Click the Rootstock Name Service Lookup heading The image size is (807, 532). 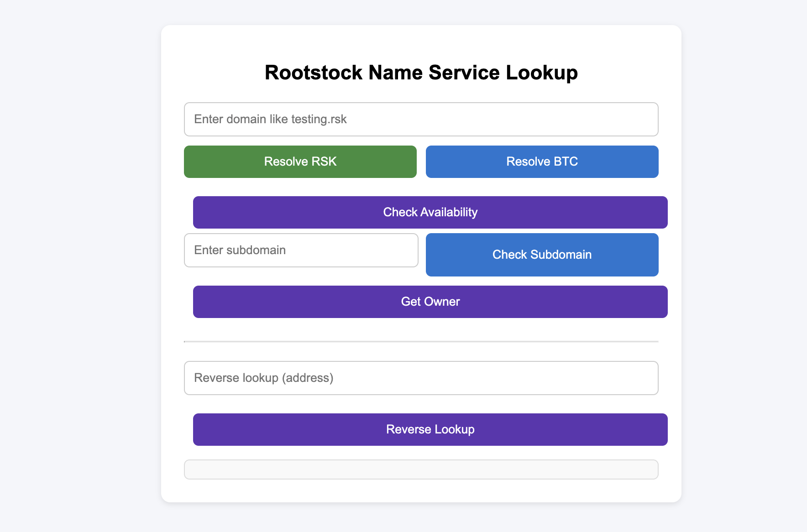click(x=421, y=73)
